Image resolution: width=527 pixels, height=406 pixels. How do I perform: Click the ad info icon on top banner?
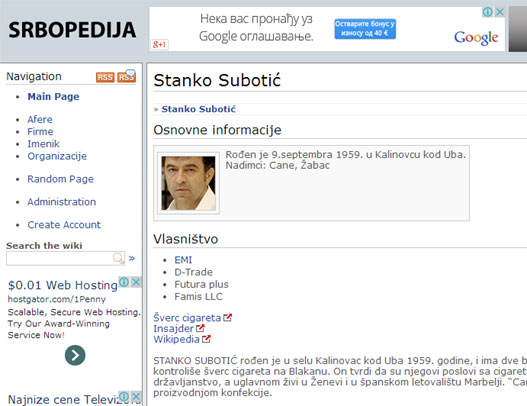488,12
